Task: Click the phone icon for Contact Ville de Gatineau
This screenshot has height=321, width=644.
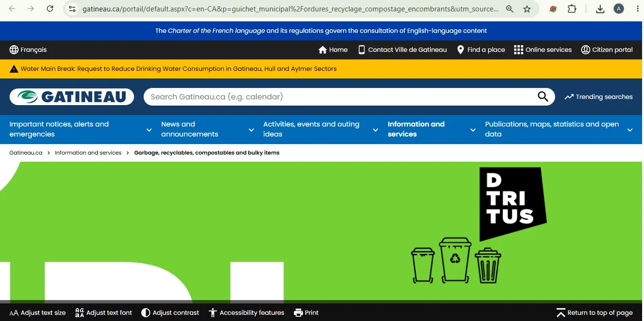Action: pyautogui.click(x=361, y=50)
